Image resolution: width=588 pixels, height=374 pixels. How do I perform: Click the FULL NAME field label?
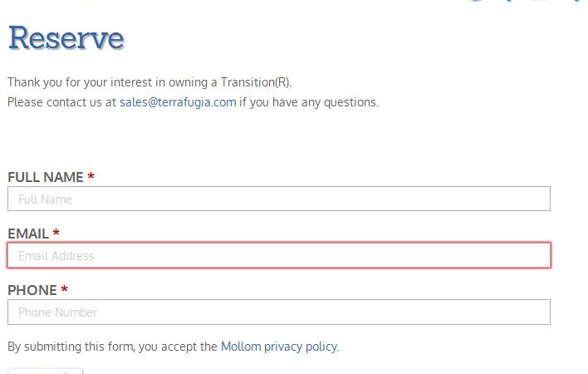click(x=46, y=177)
